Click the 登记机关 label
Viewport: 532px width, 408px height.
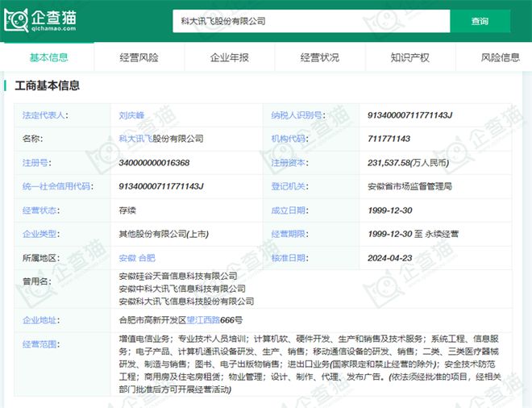click(289, 186)
